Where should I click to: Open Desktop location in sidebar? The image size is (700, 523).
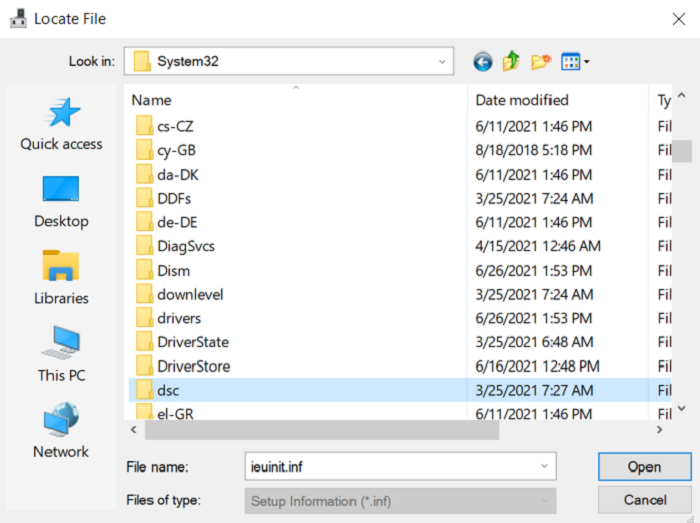point(61,202)
